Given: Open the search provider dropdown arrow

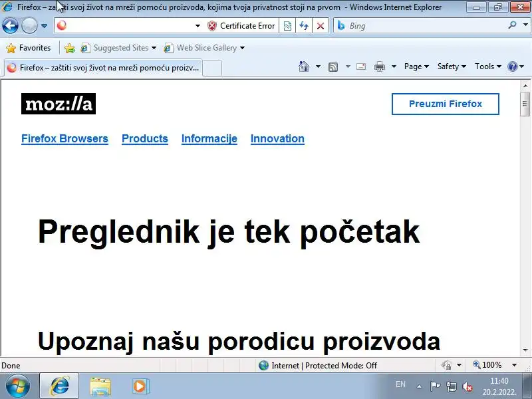Looking at the screenshot, I should click(525, 25).
